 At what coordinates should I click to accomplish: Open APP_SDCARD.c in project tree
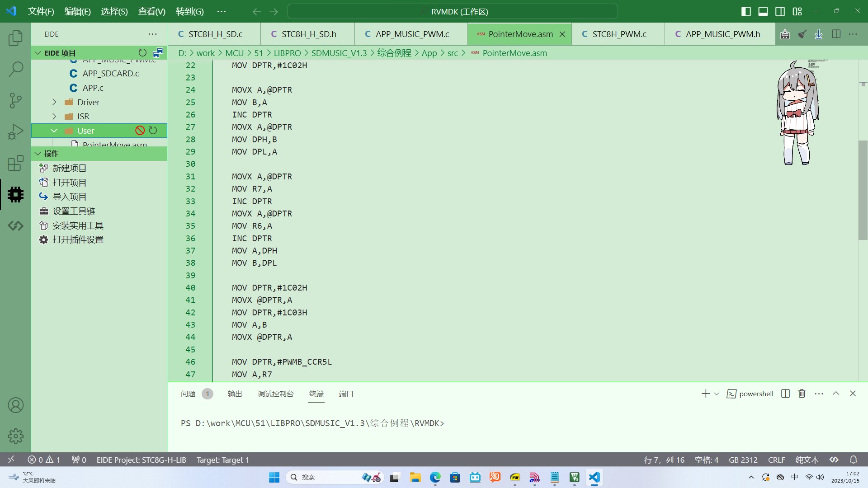(x=111, y=73)
